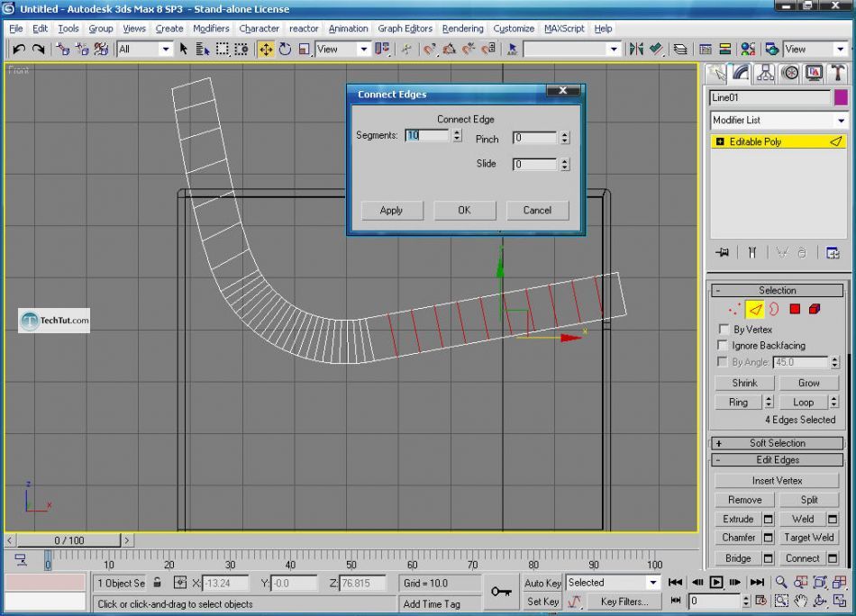This screenshot has height=616, width=856.
Task: Switch to the Display panel tab
Action: click(814, 73)
